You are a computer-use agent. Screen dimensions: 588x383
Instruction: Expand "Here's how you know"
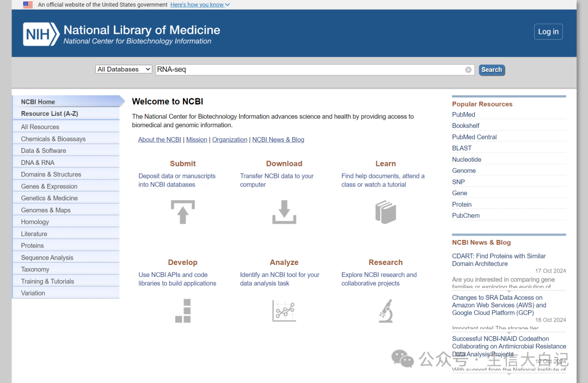(200, 4)
